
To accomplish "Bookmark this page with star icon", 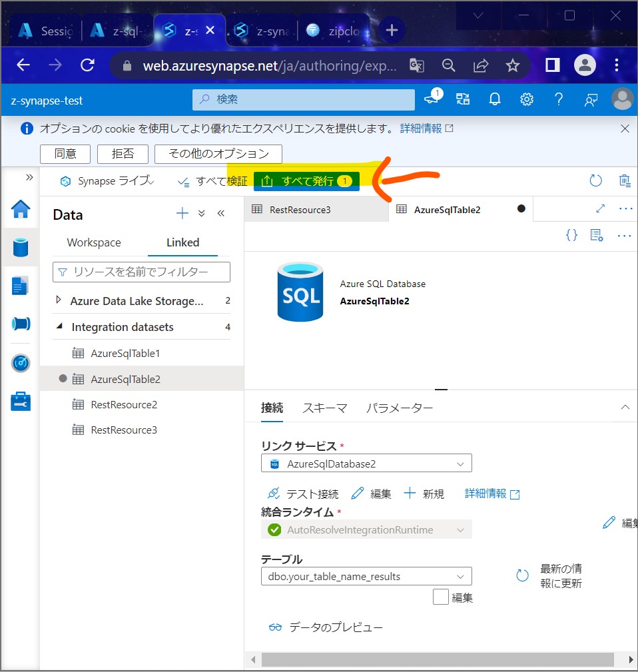I will pos(512,65).
